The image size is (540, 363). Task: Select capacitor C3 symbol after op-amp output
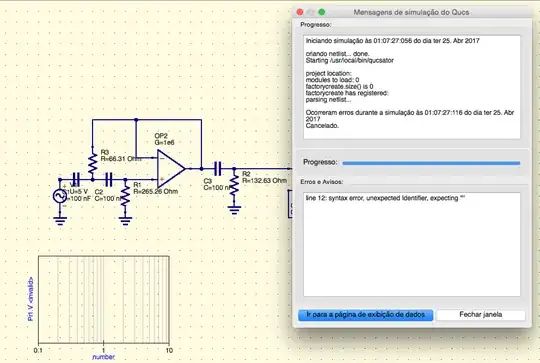pyautogui.click(x=218, y=169)
